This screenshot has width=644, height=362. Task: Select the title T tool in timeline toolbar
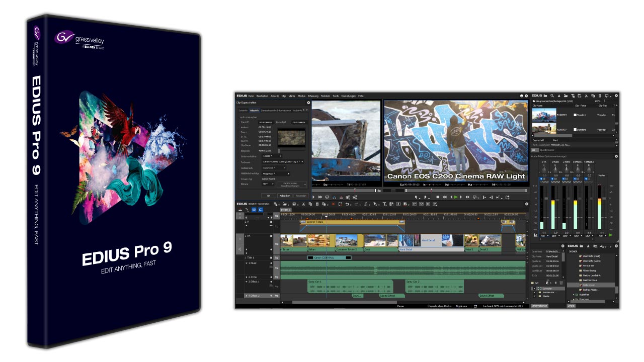[384, 204]
